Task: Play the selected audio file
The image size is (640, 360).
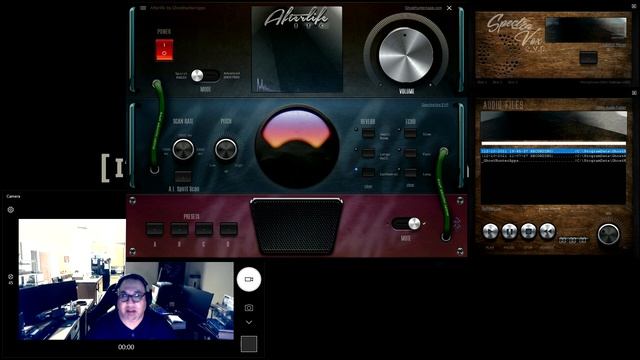Action: (490, 231)
